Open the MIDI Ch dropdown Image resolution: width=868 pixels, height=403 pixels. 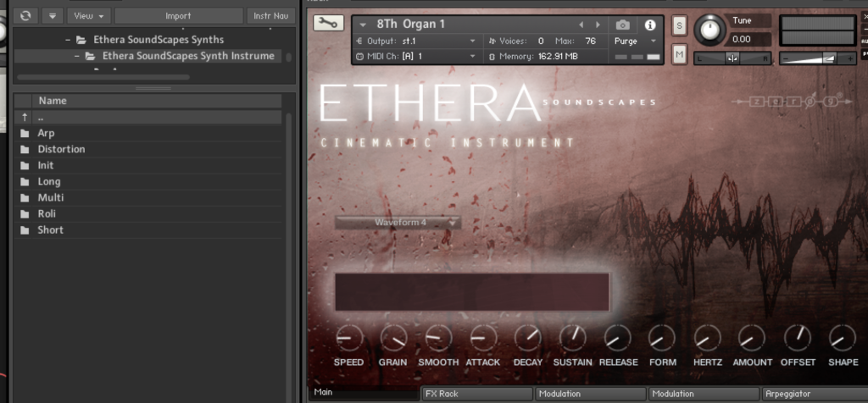(473, 57)
